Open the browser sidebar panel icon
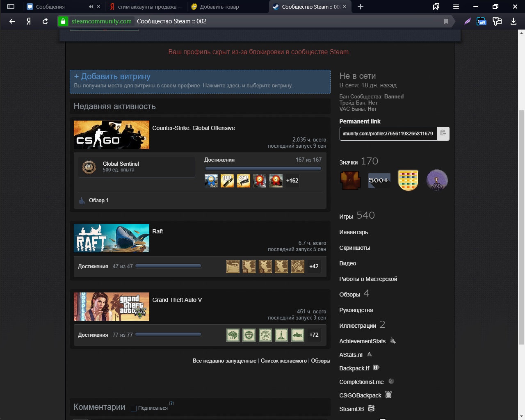525x420 pixels. tap(11, 7)
